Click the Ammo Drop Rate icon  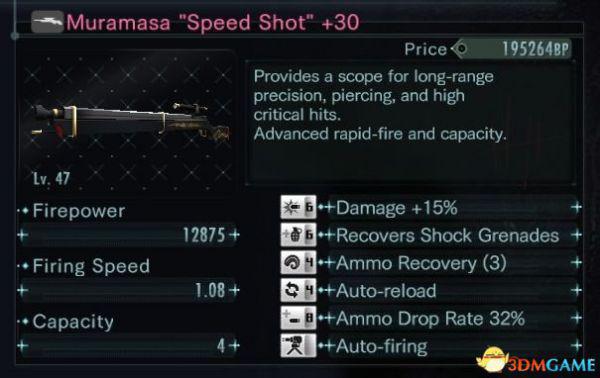pos(298,318)
